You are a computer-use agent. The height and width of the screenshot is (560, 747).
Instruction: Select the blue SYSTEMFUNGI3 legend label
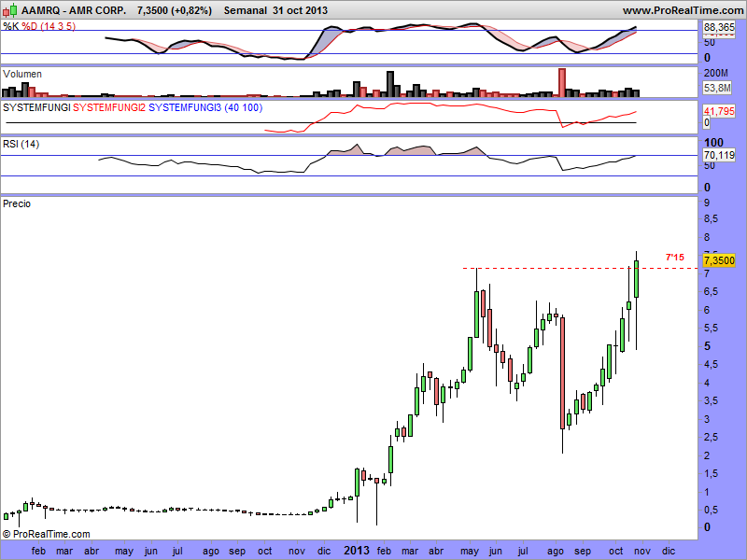185,108
